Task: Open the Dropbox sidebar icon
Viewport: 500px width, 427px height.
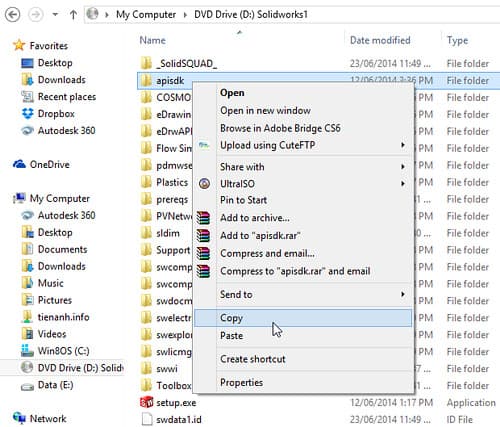Action: [x=28, y=114]
